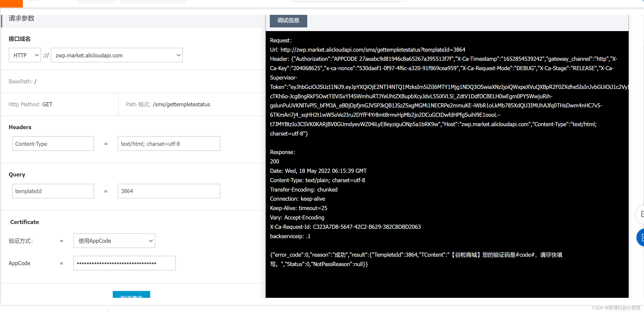
Task: Focus the text/html; charset=utf-8 value field
Action: [169, 144]
